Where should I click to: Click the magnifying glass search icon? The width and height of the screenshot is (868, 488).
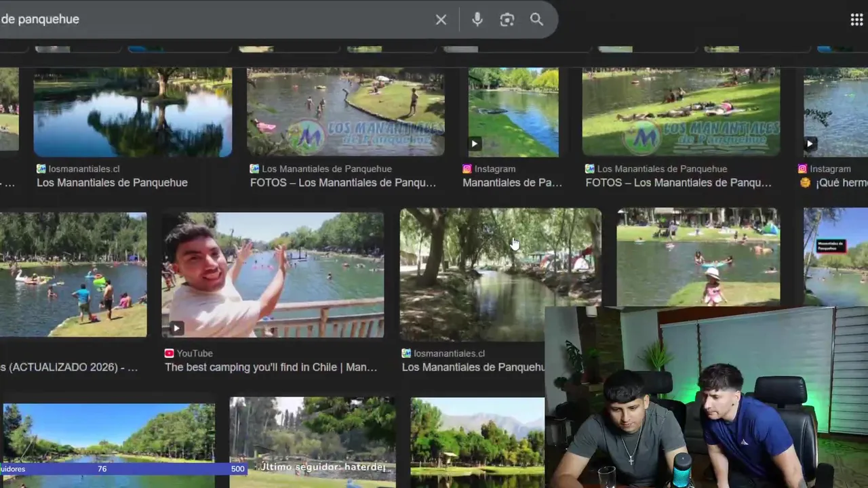pyautogui.click(x=536, y=20)
